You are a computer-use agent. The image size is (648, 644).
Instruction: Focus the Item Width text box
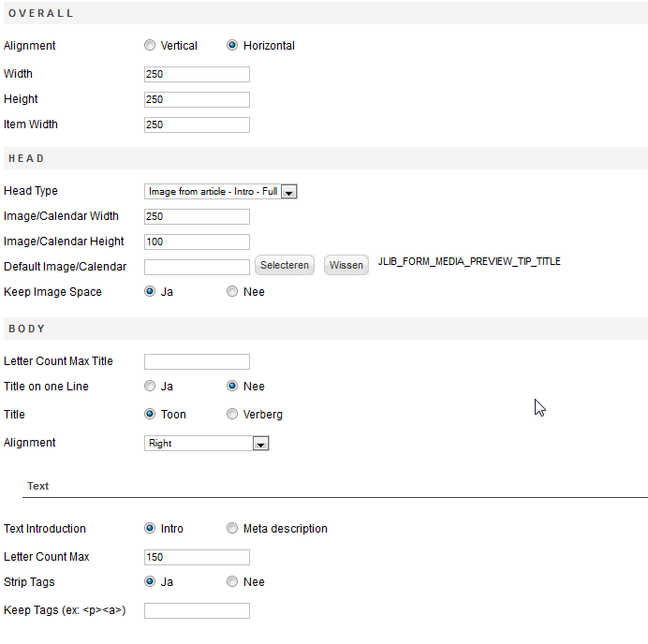coord(197,125)
